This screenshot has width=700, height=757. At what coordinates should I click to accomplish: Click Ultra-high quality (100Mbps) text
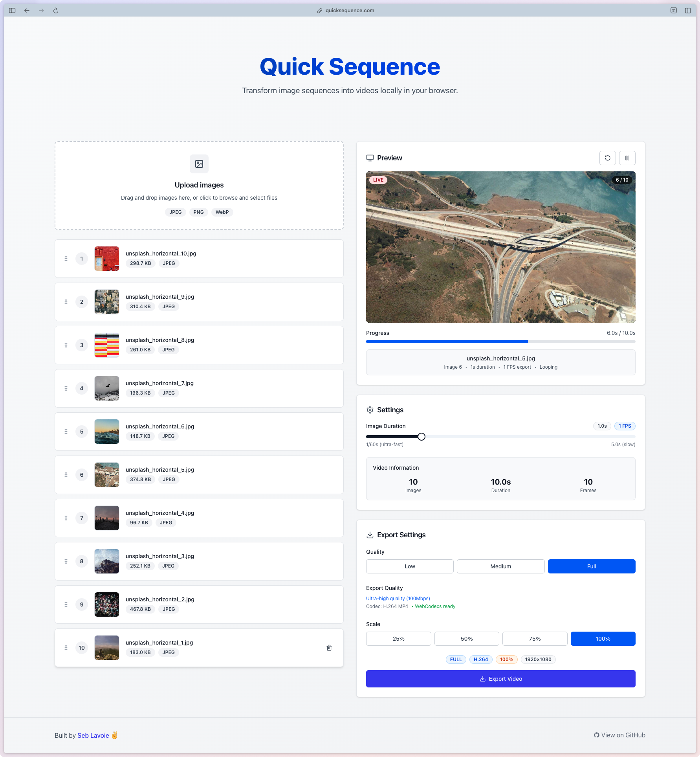(398, 599)
